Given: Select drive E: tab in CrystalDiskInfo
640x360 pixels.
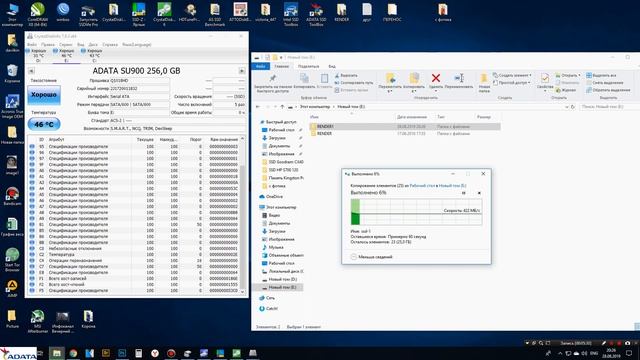Looking at the screenshot, I should tap(65, 56).
